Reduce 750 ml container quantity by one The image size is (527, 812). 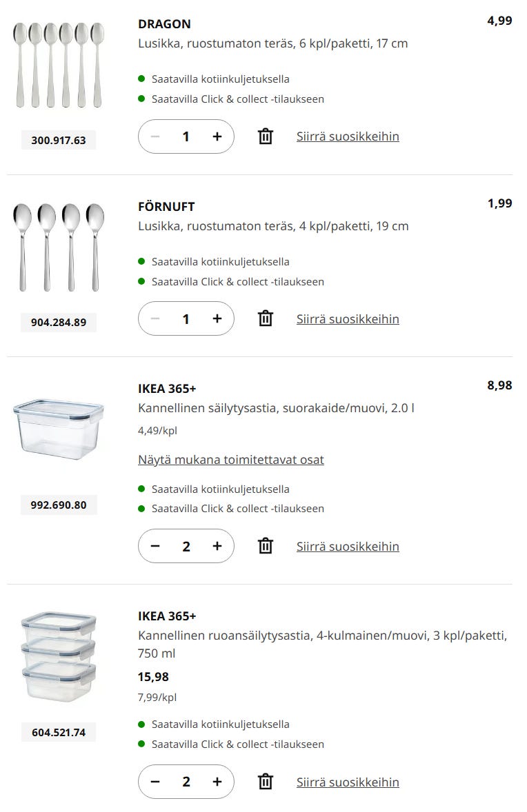155,782
